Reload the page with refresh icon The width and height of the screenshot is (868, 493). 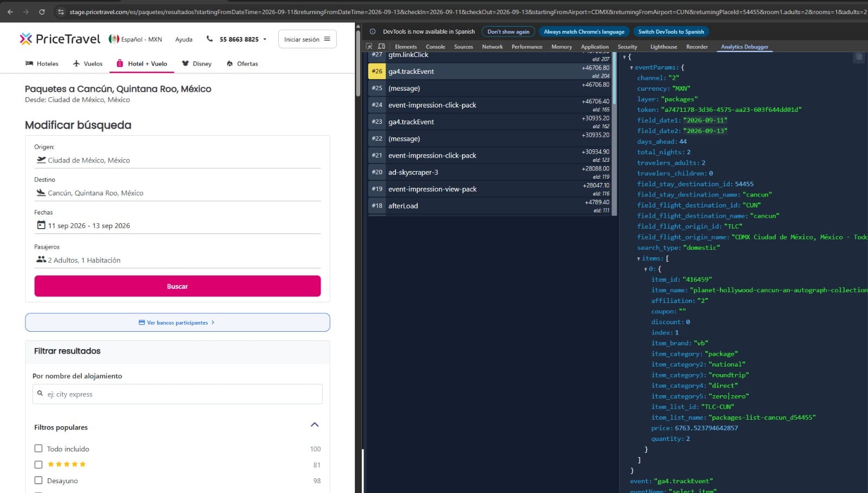click(42, 11)
